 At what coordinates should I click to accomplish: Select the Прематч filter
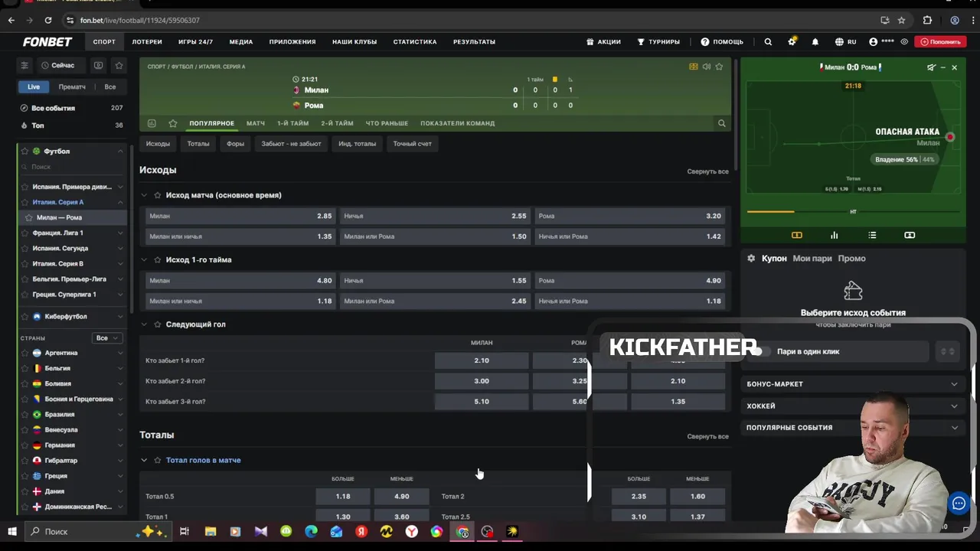(72, 86)
